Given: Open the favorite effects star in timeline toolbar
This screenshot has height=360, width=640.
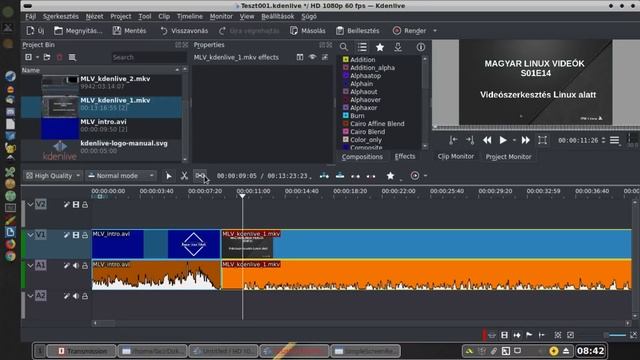Looking at the screenshot, I should coord(390,176).
